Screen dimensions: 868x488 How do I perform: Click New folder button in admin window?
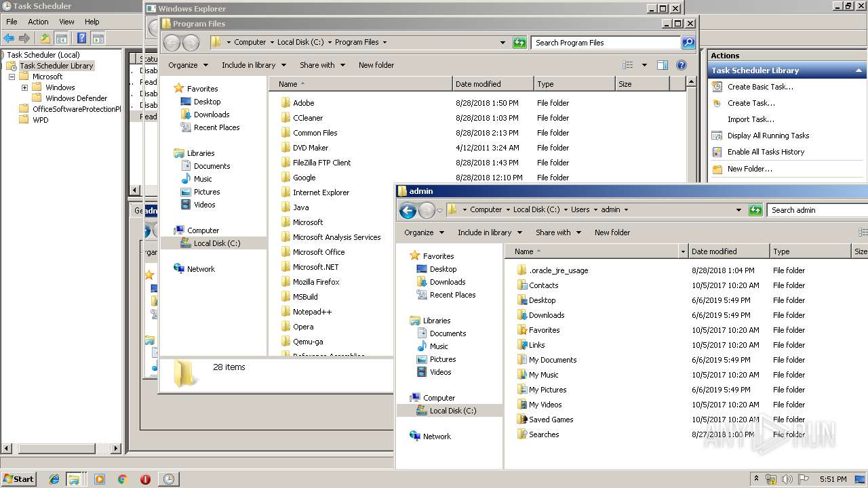coord(612,232)
